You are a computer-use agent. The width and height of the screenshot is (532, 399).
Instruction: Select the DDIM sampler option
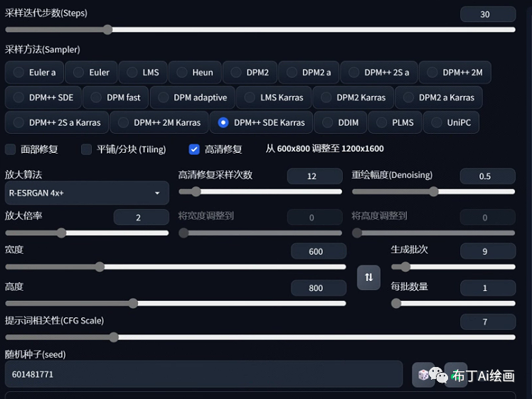click(x=341, y=122)
